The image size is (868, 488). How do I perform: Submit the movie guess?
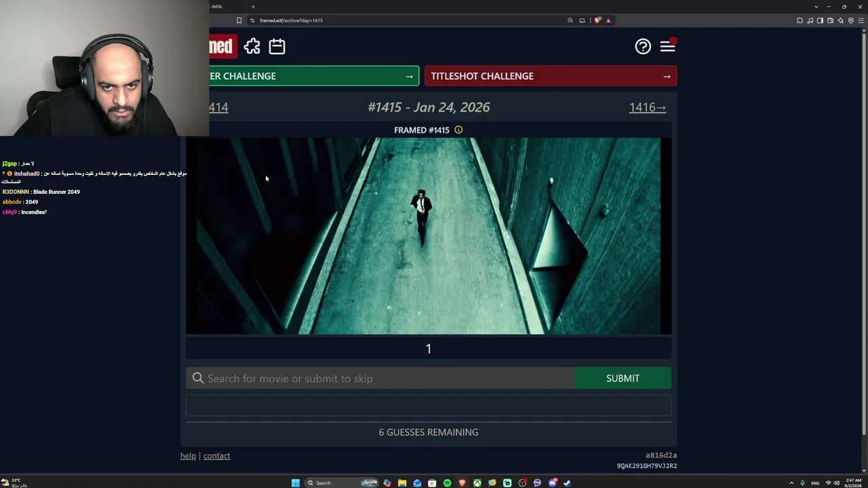click(x=623, y=378)
